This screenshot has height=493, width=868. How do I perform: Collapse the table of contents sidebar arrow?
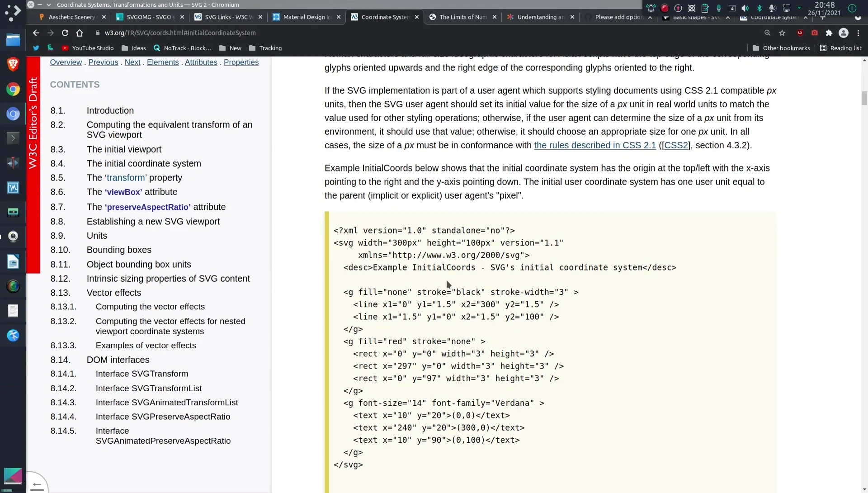coord(37,485)
